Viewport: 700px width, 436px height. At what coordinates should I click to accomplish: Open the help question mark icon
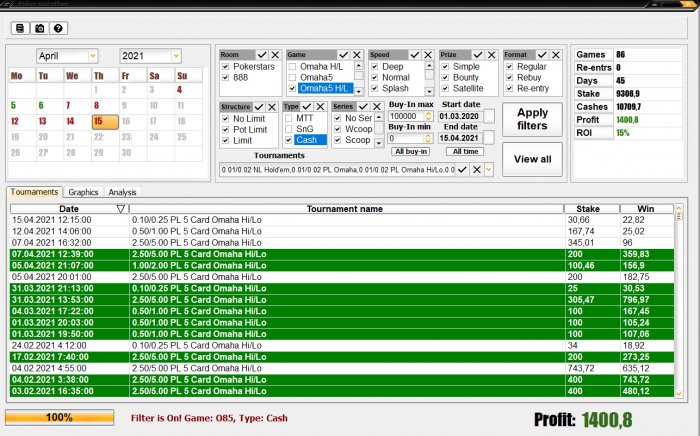[58, 29]
